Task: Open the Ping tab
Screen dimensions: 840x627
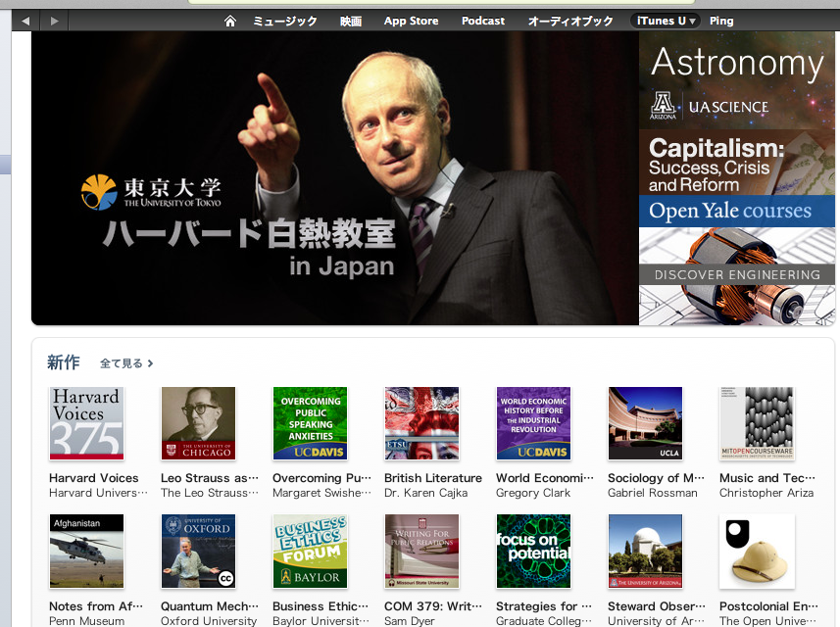Action: coord(721,21)
